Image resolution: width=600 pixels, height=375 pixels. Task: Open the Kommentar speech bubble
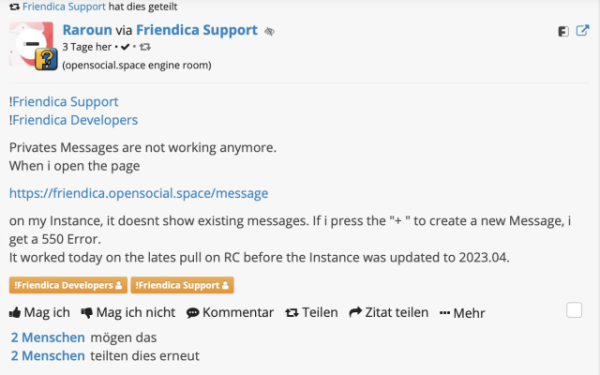(192, 313)
